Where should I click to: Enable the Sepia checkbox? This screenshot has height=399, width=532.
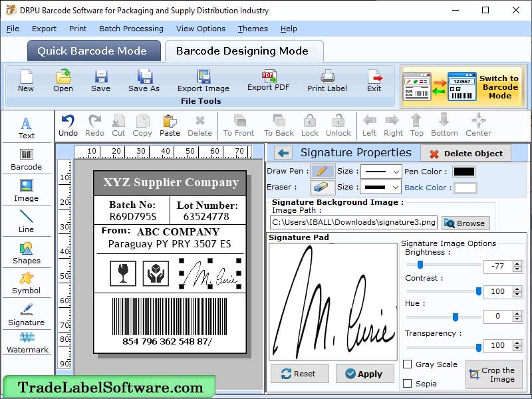click(407, 384)
